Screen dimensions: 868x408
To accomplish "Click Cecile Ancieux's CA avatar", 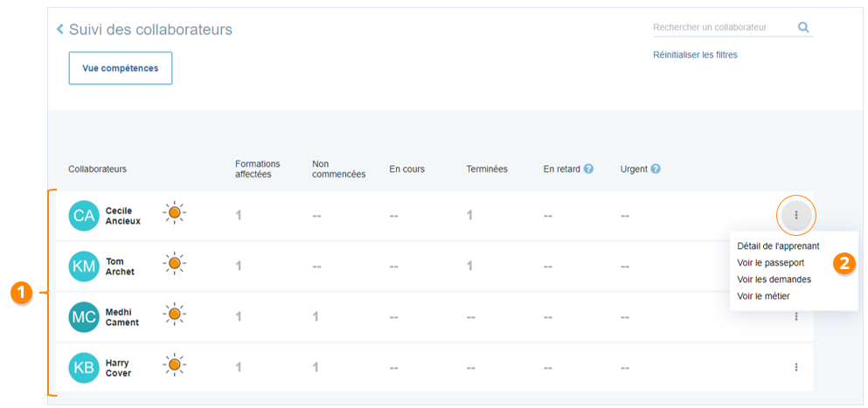I will point(84,216).
